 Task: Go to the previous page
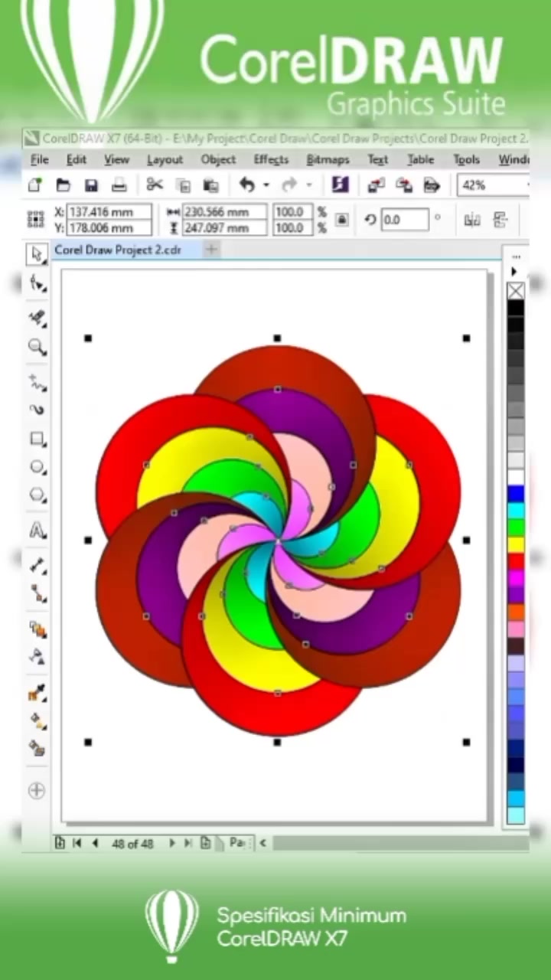click(95, 843)
